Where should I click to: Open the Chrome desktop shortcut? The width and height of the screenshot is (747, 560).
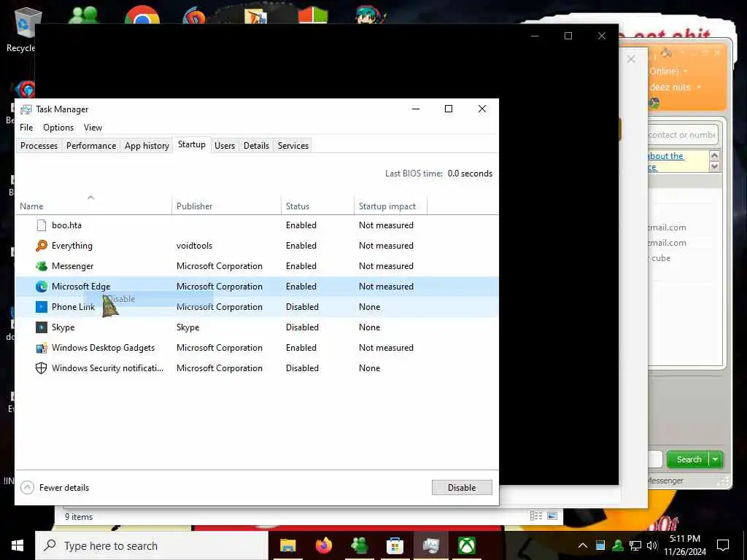click(142, 15)
